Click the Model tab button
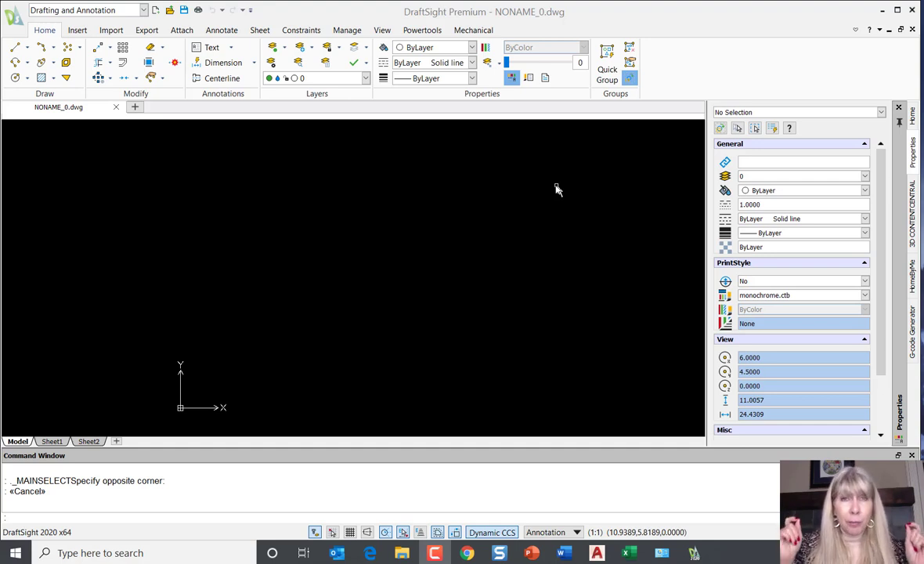Image resolution: width=924 pixels, height=564 pixels. coord(17,441)
